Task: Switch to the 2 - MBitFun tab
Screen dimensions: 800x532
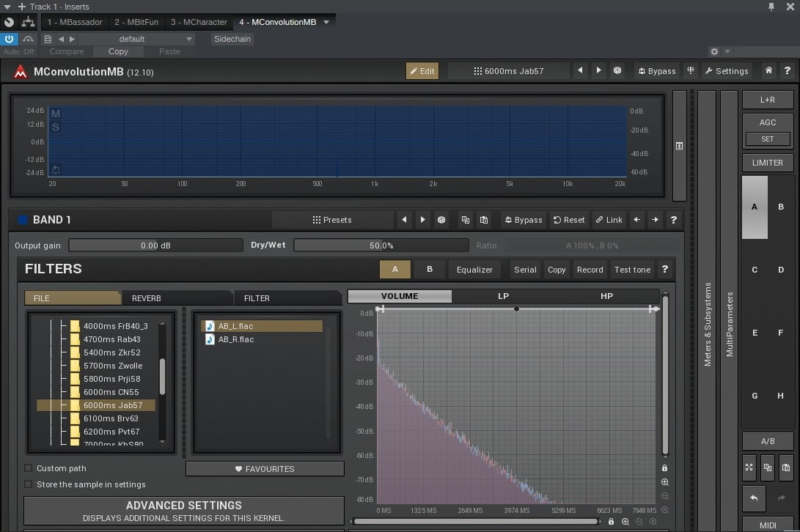Action: (136, 22)
